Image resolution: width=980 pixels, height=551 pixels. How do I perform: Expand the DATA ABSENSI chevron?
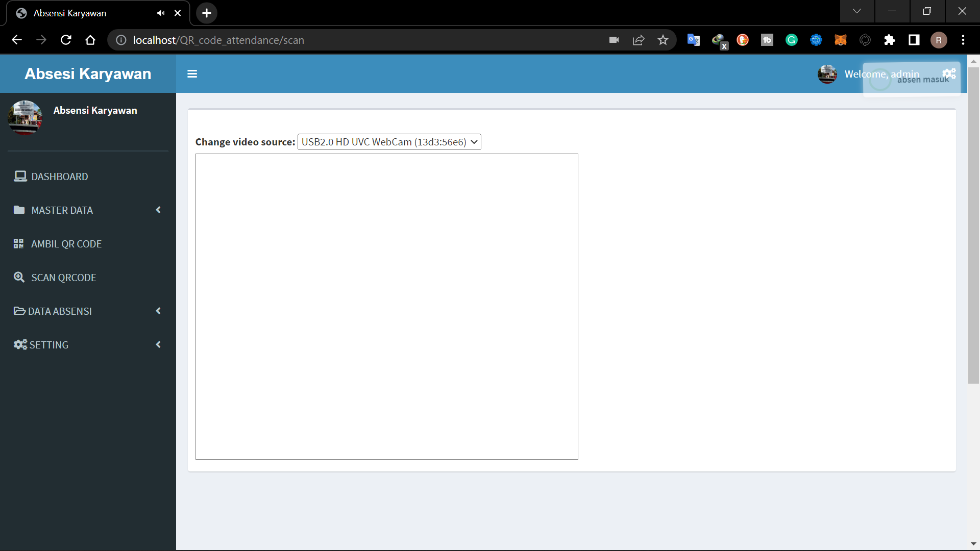click(158, 311)
